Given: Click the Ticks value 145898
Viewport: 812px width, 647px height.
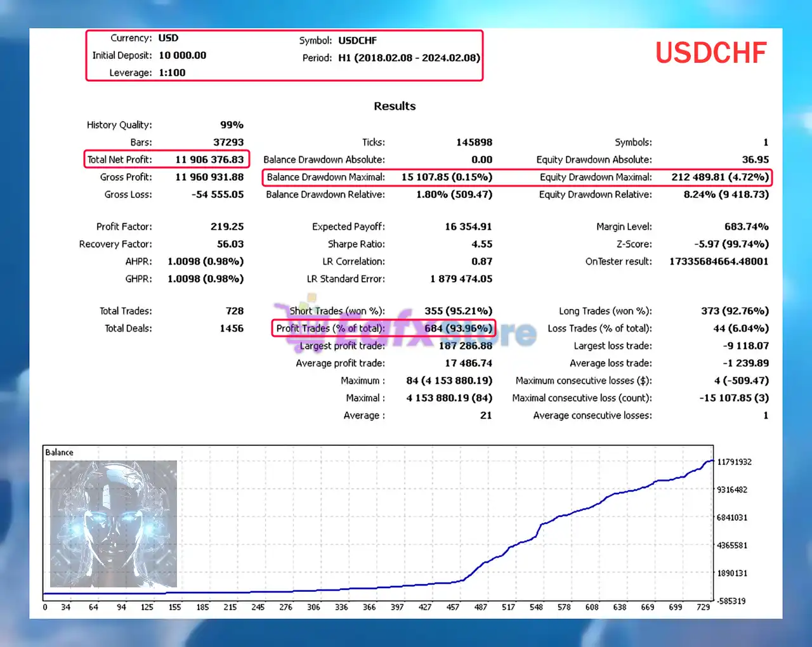Looking at the screenshot, I should tap(475, 143).
